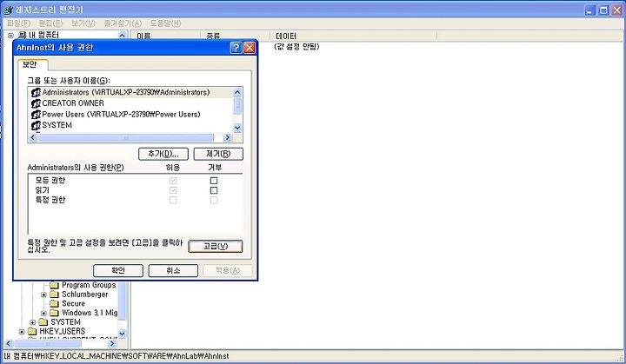Screen dimensions: 626x364
Task: Tick Deny checkbox for 읽기
Action: (x=214, y=190)
